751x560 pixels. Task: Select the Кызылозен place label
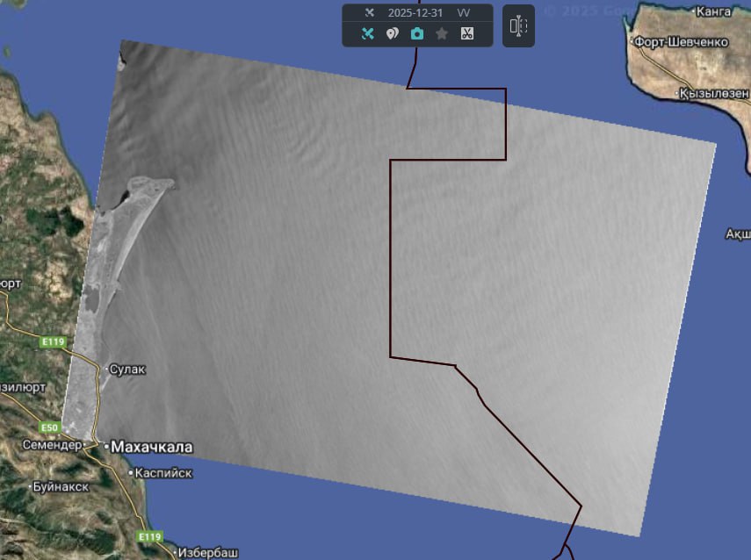pyautogui.click(x=716, y=93)
